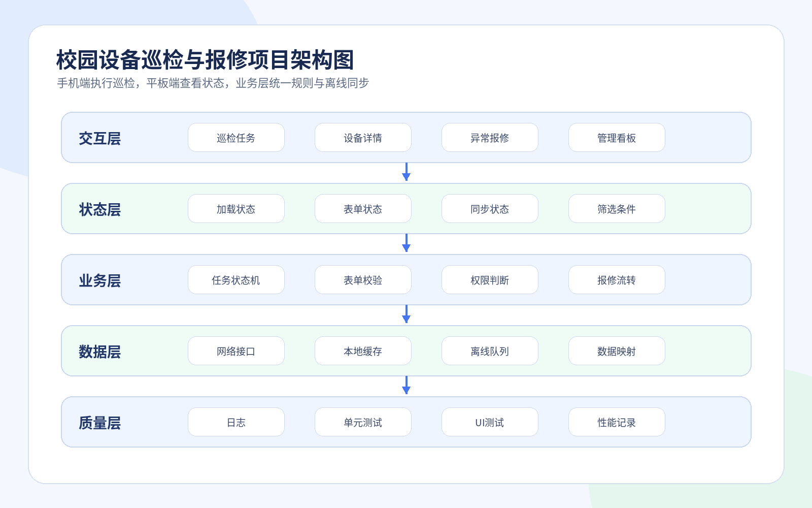
Task: Click the 单元测试 chip
Action: point(363,422)
